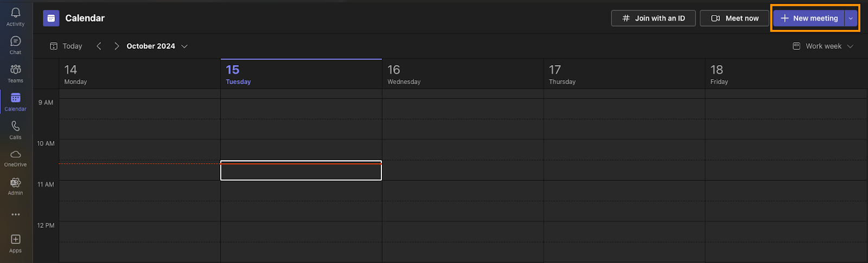Open the Work week view dropdown
Image resolution: width=868 pixels, height=263 pixels.
coord(823,46)
